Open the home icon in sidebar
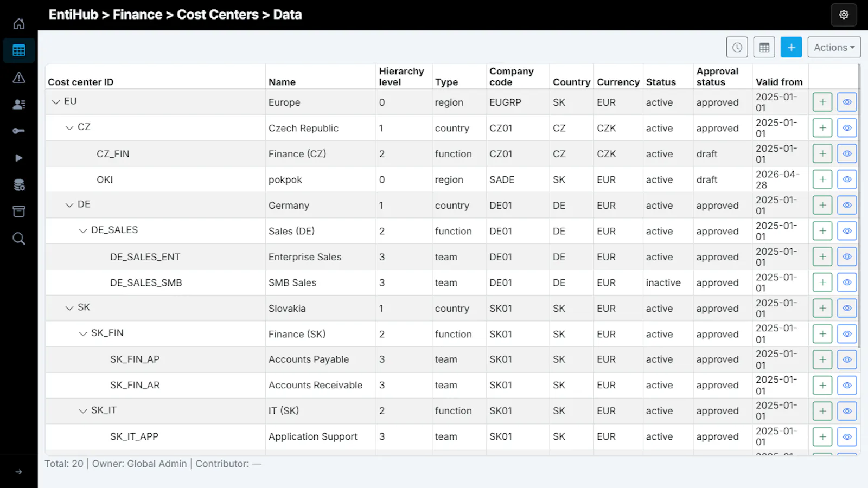 pos(19,24)
